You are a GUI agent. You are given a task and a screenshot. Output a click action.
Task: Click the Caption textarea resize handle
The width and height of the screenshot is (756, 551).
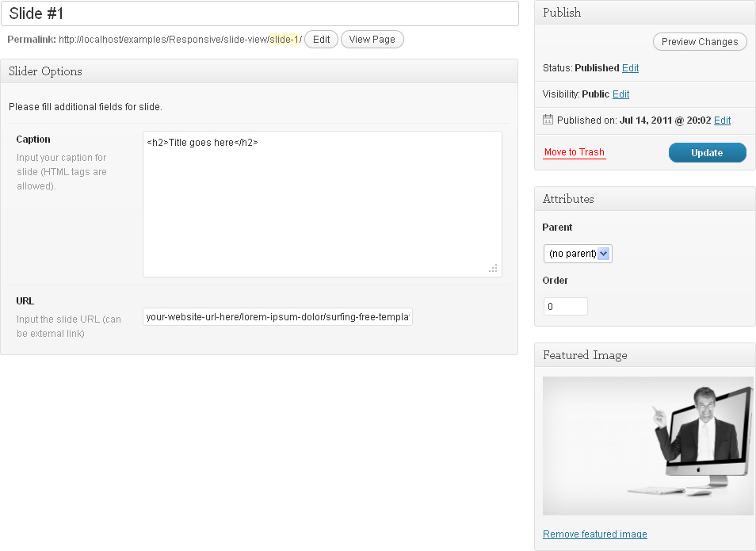tap(493, 269)
